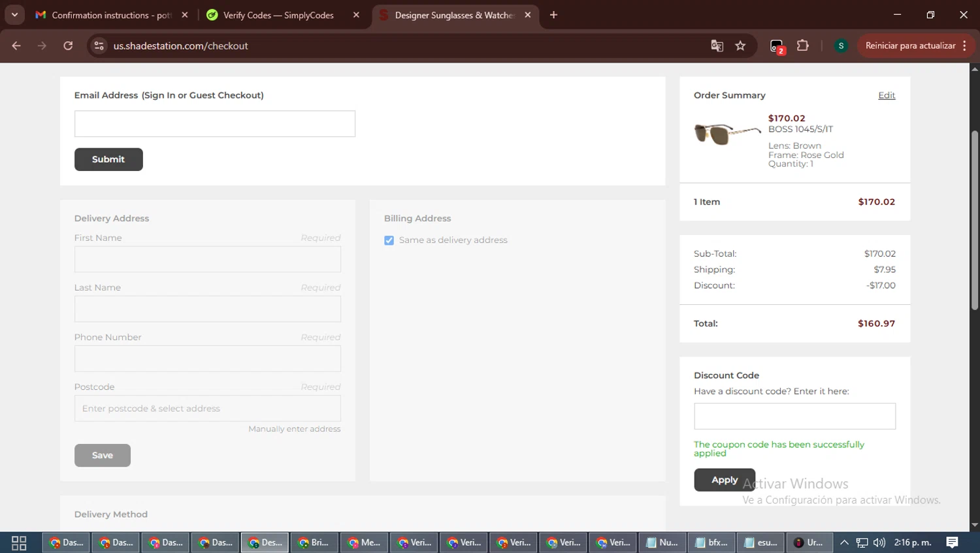Close the Designer Sunglasses tab
Image resolution: width=980 pixels, height=553 pixels.
(x=528, y=15)
